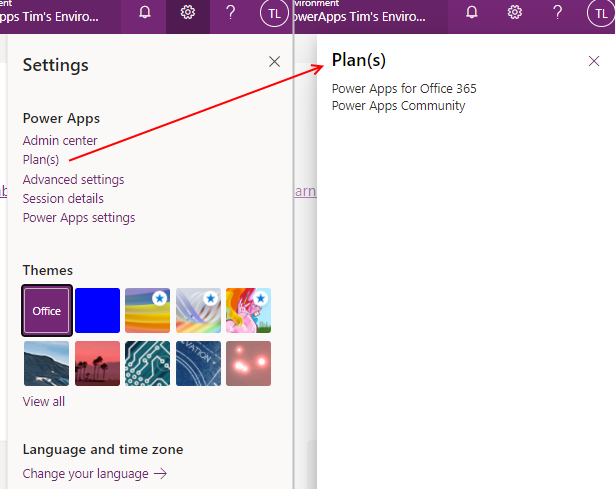The width and height of the screenshot is (615, 489).
Task: Open notifications bell in the left header
Action: [x=145, y=13]
